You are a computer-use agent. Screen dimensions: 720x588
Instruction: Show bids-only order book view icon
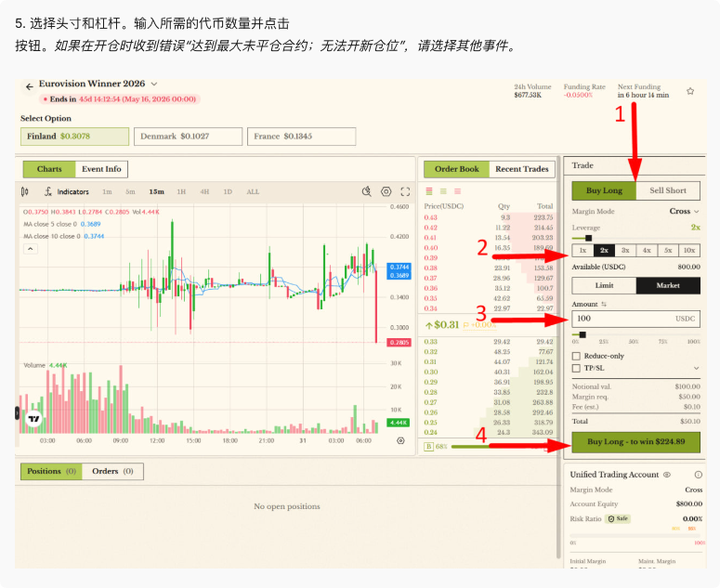point(443,191)
